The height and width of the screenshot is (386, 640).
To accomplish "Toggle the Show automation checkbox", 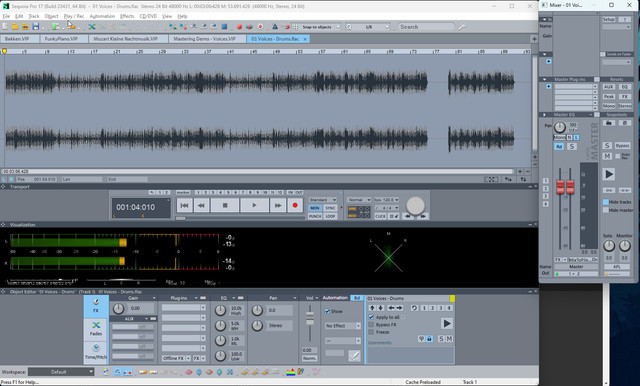I will pyautogui.click(x=327, y=311).
